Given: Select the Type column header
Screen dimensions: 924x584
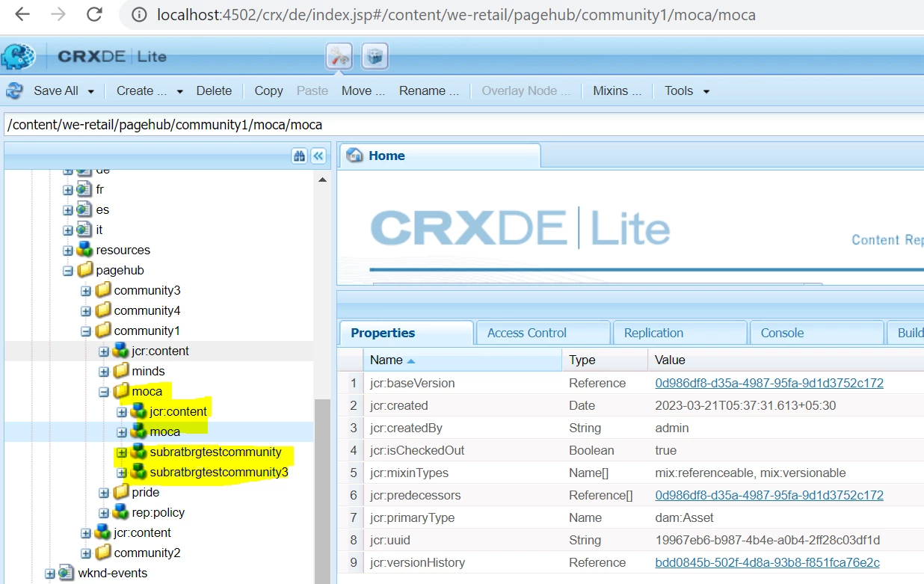Looking at the screenshot, I should [x=605, y=360].
